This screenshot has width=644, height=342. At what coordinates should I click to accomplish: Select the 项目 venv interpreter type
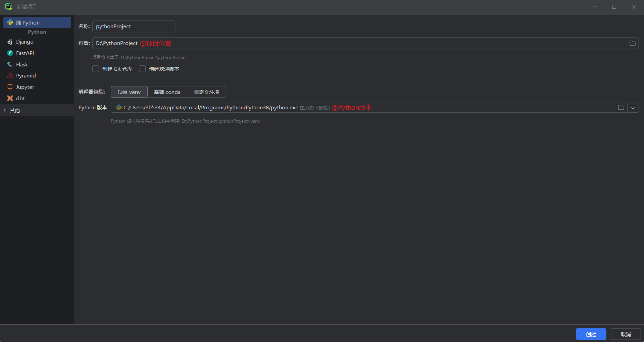[x=129, y=92]
